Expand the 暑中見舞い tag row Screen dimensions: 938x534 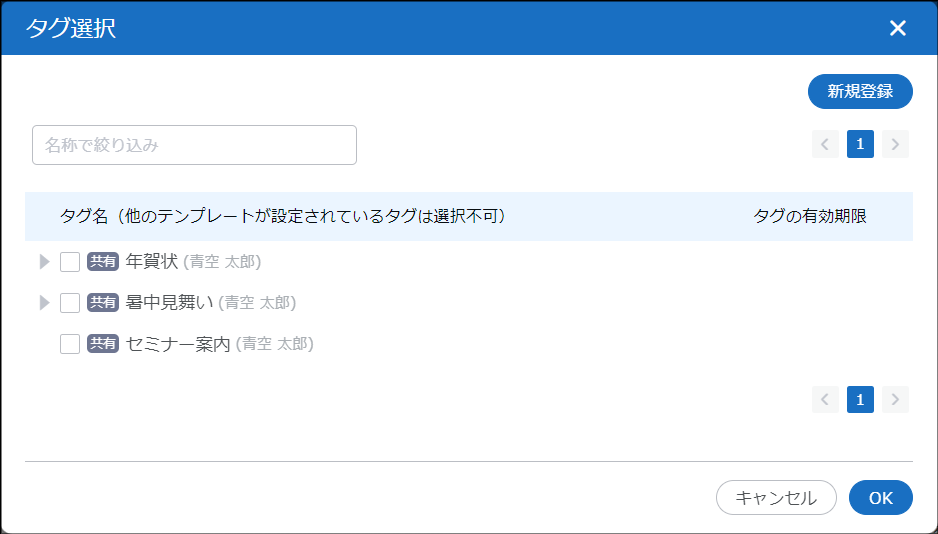tap(44, 303)
